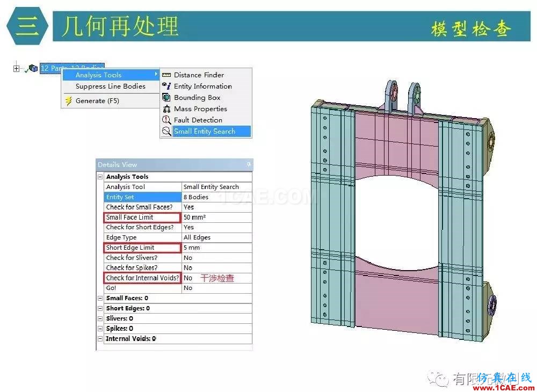Select Distance Finder from submenu
The image size is (537, 392).
[x=206, y=75]
